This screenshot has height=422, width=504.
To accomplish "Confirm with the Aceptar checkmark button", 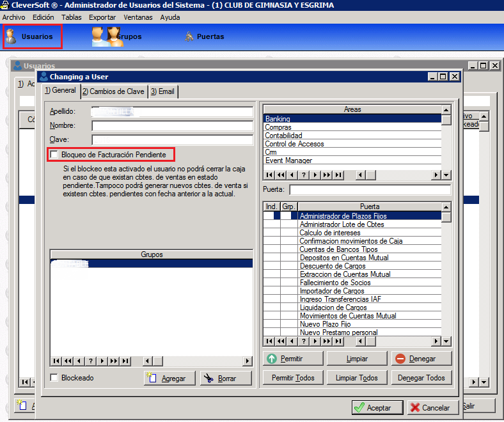I will pos(377,407).
